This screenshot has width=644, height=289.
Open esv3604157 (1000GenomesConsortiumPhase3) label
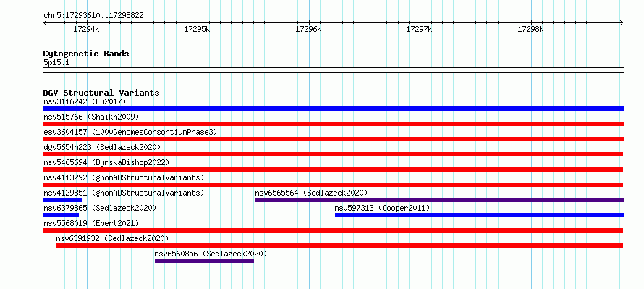pos(130,132)
